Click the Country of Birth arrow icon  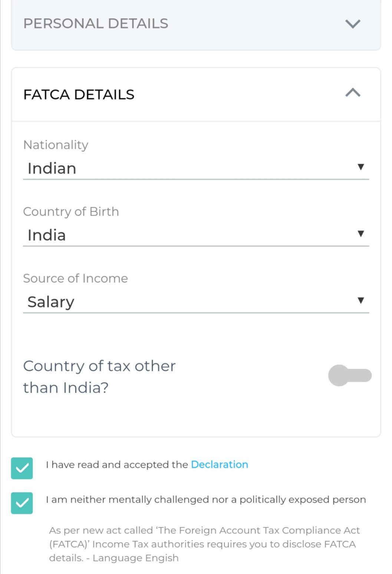pyautogui.click(x=360, y=234)
